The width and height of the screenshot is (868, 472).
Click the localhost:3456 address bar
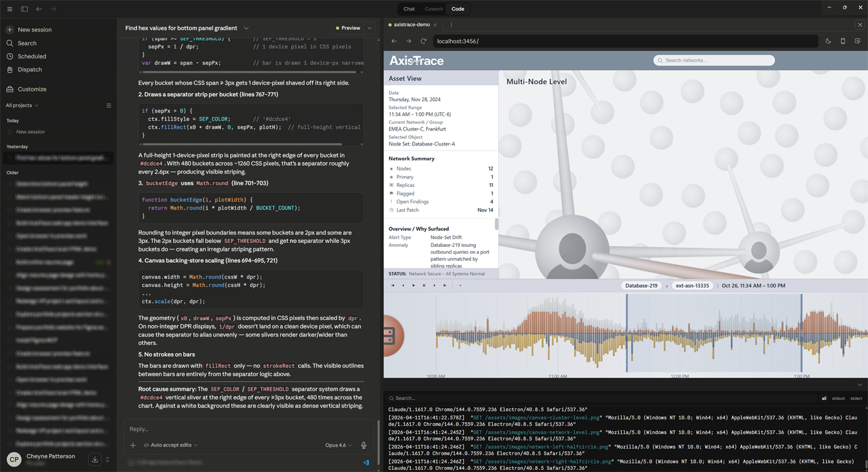pyautogui.click(x=625, y=41)
